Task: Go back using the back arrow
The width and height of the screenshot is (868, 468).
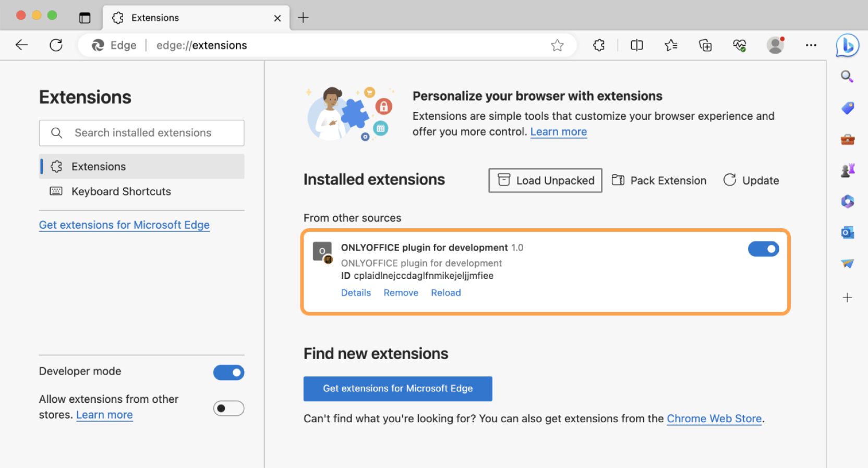Action: [21, 45]
